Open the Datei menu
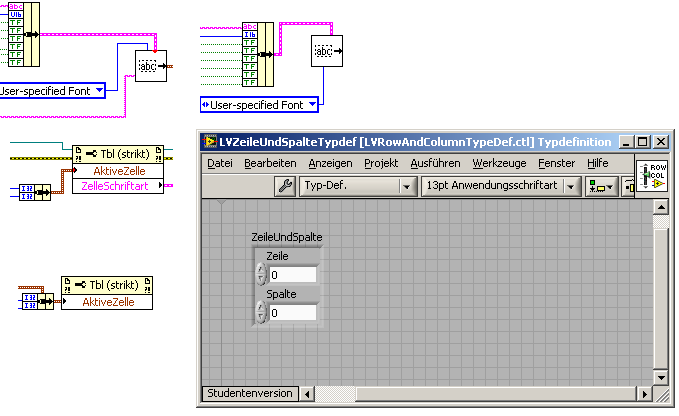Viewport: 679px width, 416px height. tap(220, 164)
